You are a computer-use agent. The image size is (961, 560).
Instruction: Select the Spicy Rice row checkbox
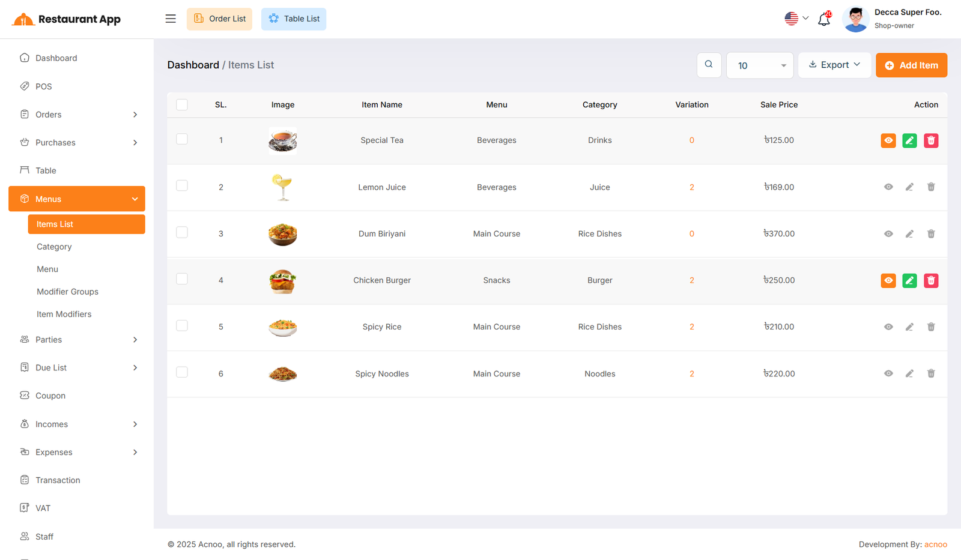[182, 326]
